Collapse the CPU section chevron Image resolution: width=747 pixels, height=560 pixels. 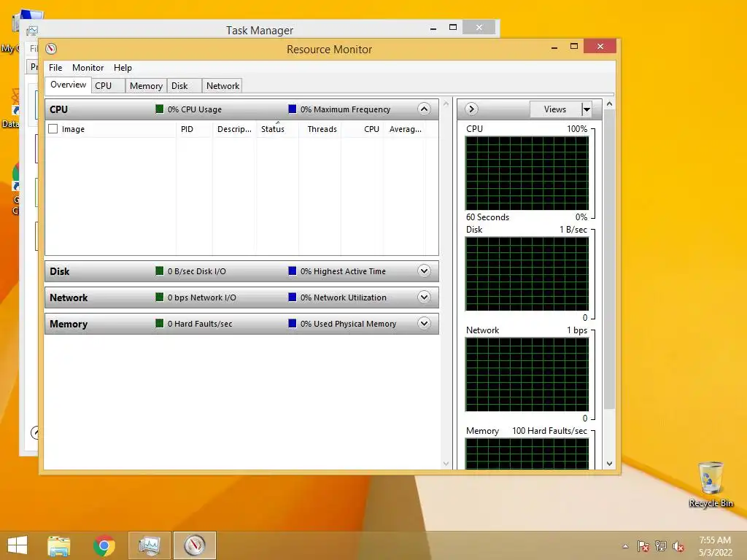(424, 109)
